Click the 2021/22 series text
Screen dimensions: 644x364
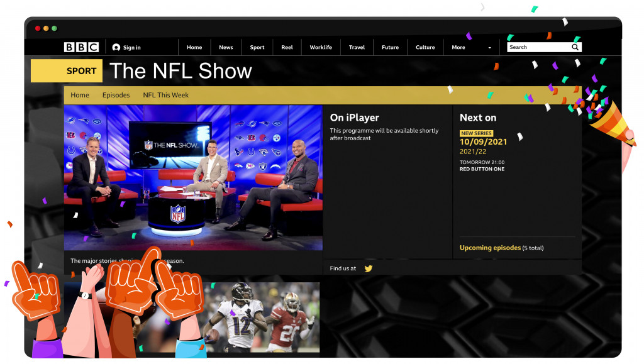473,152
